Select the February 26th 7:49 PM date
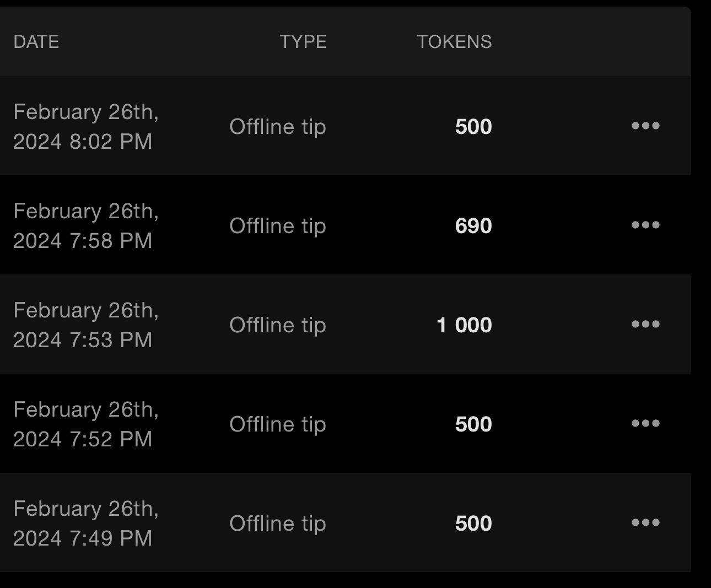Viewport: 711px width, 588px height. [x=86, y=524]
